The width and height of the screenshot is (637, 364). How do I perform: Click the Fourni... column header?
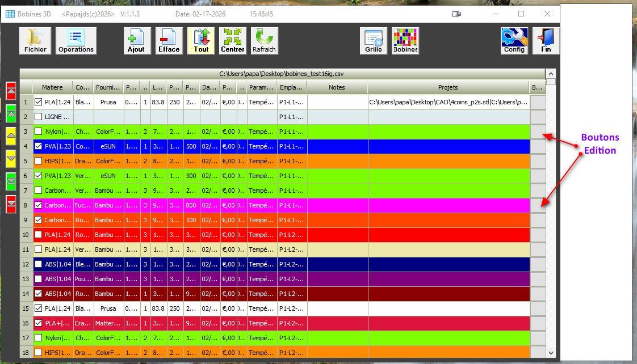(108, 87)
